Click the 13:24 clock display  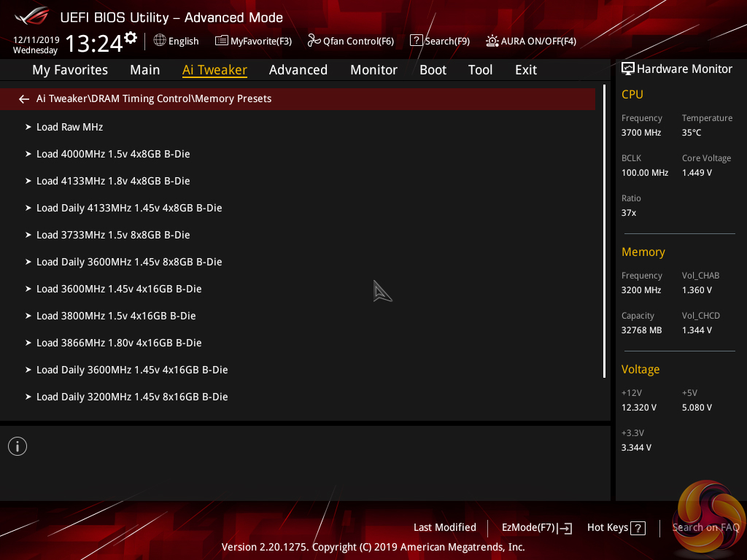(94, 43)
